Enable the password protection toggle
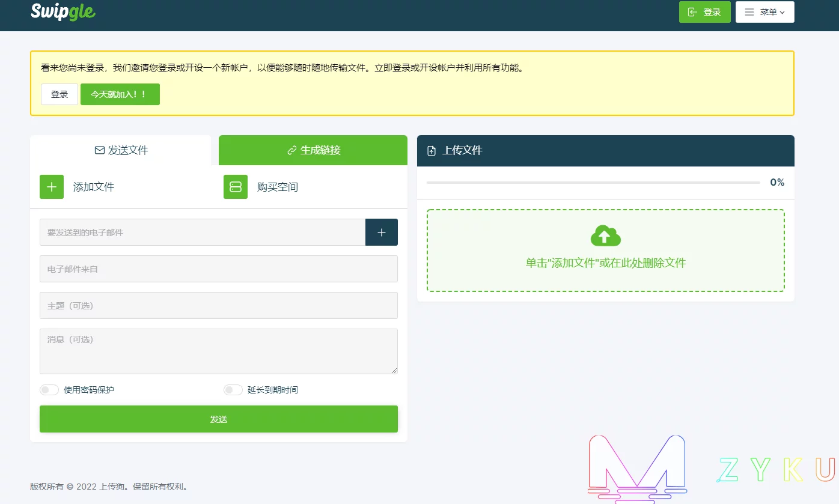Image resolution: width=839 pixels, height=504 pixels. [49, 390]
